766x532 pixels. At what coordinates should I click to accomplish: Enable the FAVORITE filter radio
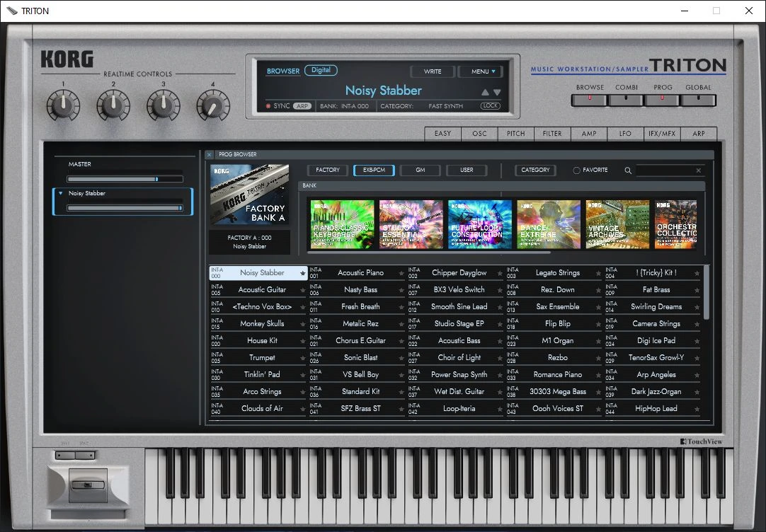click(x=576, y=170)
